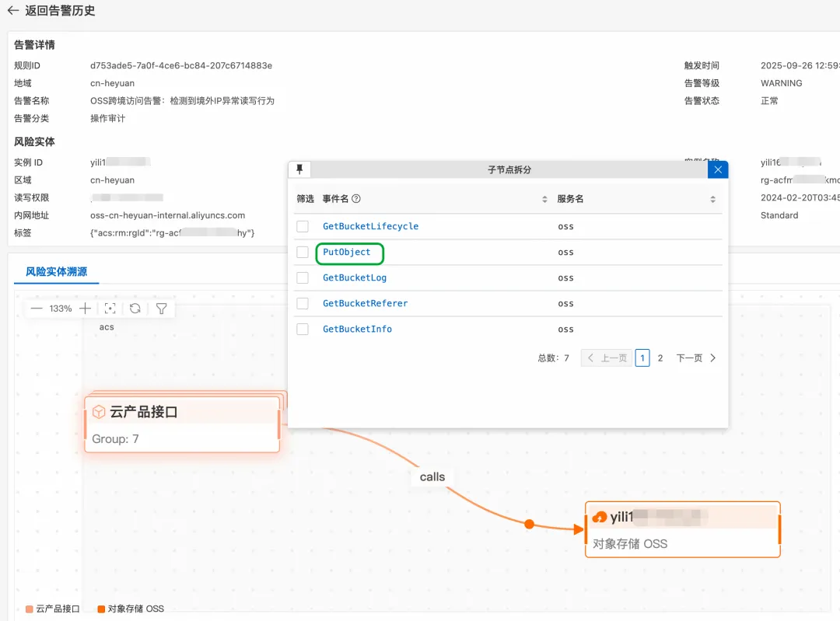Open the GetBucketInfo event link
The height and width of the screenshot is (621, 840).
click(357, 330)
